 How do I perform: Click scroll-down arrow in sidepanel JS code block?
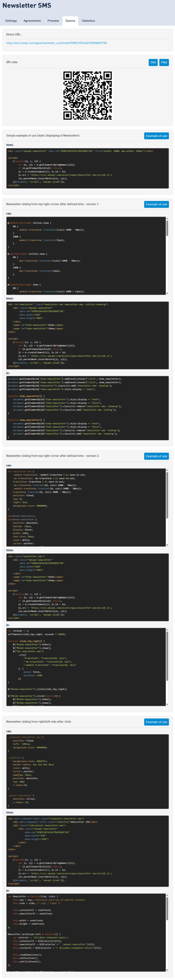pos(167,970)
